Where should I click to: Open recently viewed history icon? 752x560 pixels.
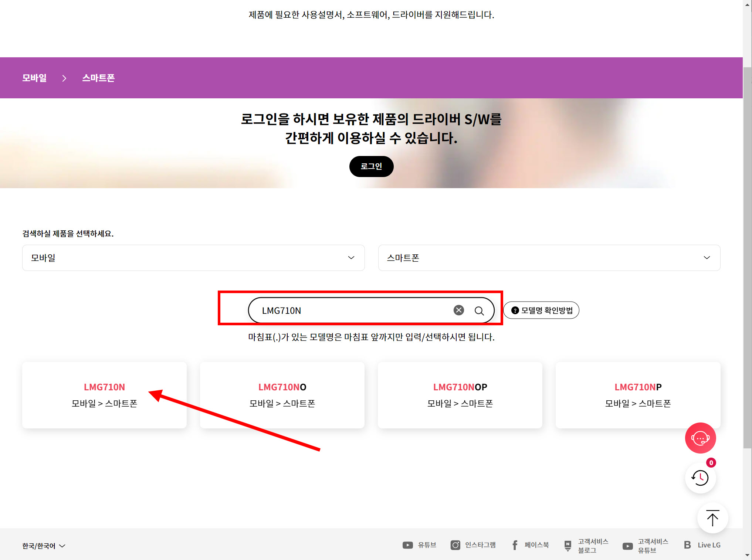(700, 478)
